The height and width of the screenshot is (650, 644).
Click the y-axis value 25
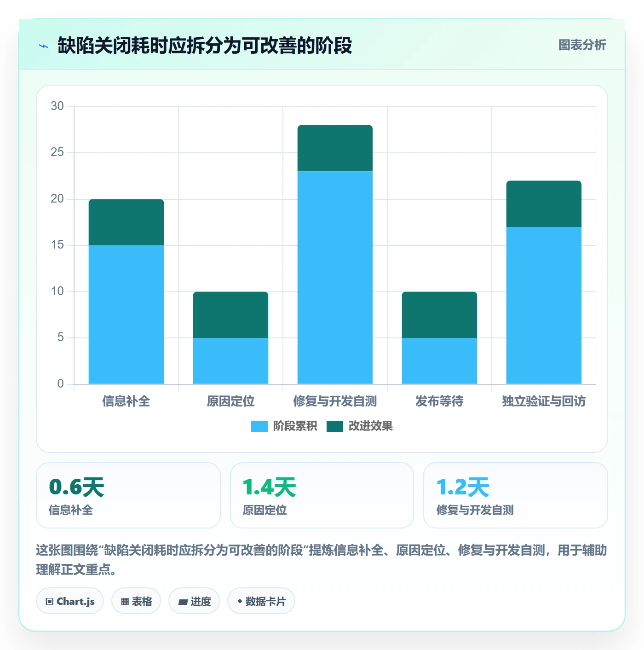click(x=57, y=152)
